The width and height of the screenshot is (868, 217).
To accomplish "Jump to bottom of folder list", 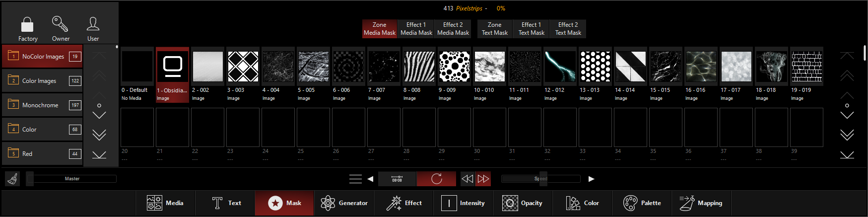I will click(x=99, y=154).
